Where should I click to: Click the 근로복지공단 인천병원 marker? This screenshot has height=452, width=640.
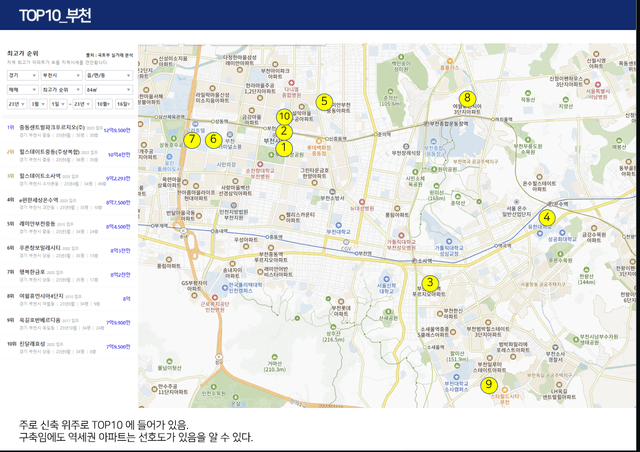tap(215, 298)
